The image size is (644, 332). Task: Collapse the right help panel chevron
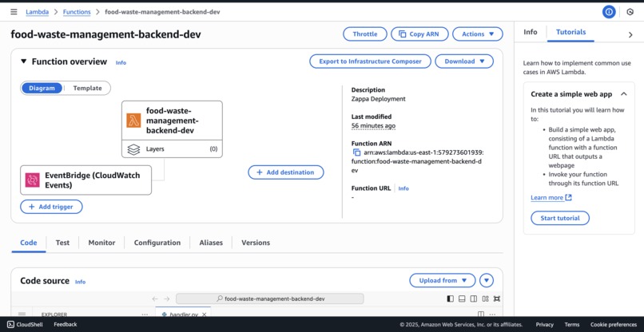coord(630,35)
